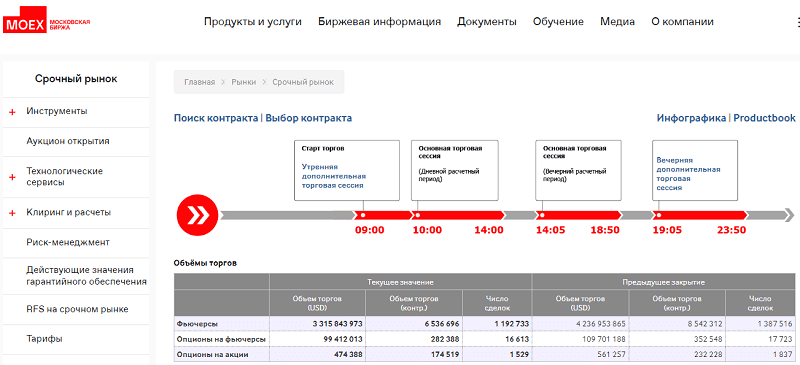Click the value 352 548

707,339
